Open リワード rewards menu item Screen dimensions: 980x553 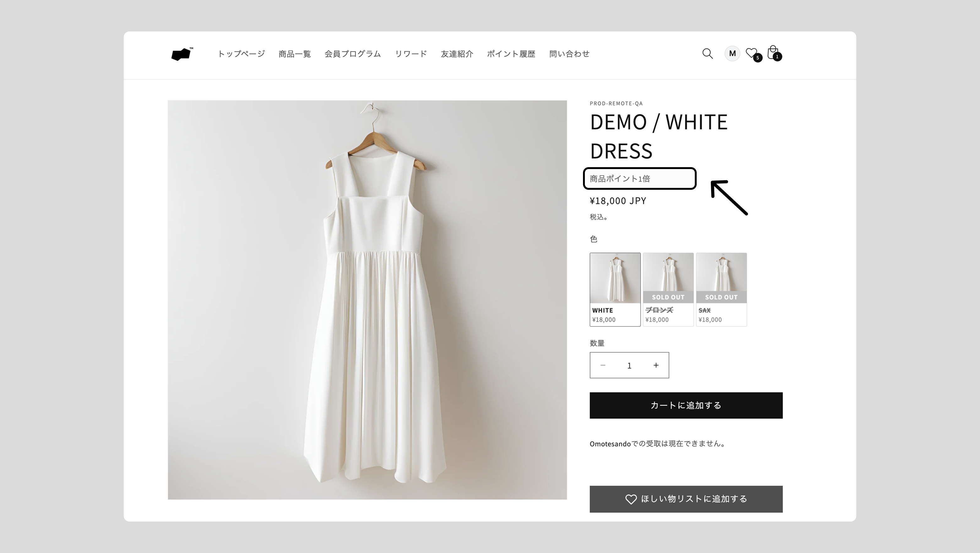point(411,54)
